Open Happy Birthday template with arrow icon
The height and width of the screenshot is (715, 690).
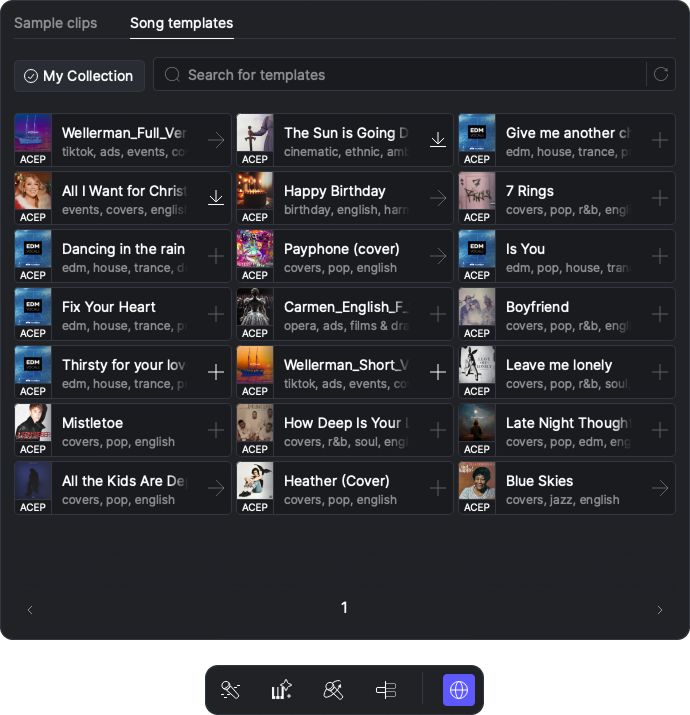(x=438, y=198)
